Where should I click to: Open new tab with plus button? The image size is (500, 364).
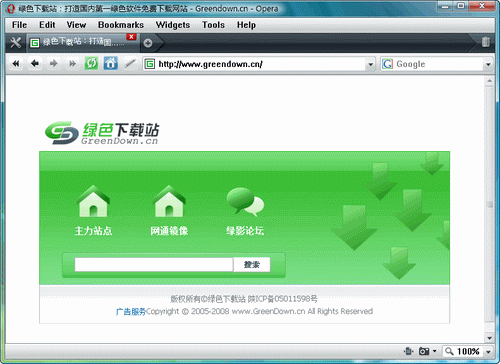pos(148,43)
